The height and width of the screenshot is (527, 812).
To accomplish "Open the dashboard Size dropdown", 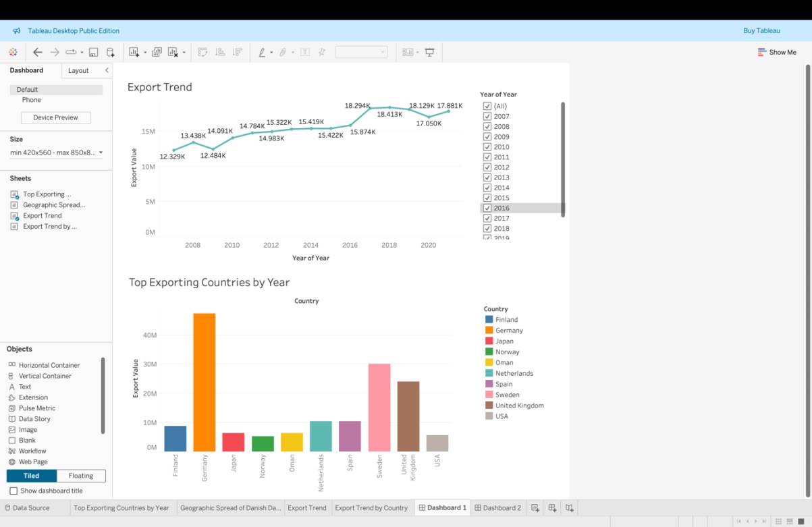I will [56, 152].
